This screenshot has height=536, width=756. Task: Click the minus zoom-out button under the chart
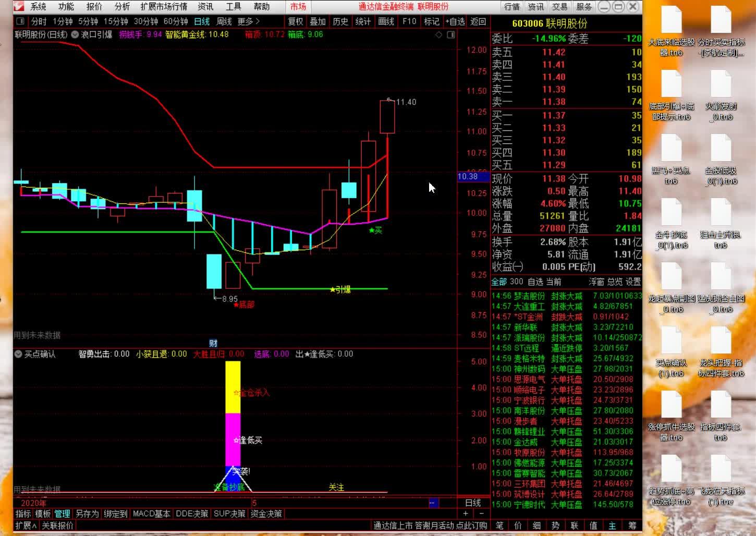tap(481, 514)
